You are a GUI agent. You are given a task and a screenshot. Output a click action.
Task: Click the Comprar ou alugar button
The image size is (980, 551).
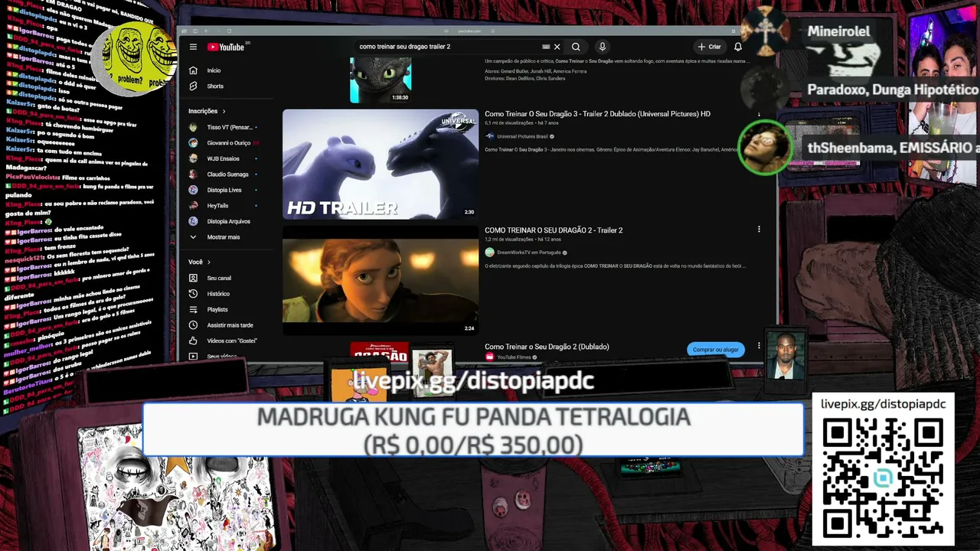pos(716,350)
